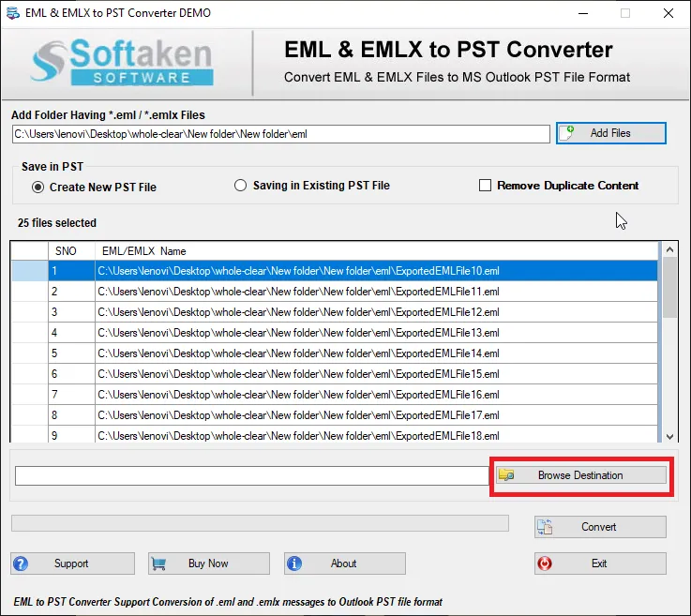Select Saving in Existing PST File option
This screenshot has height=616, width=691.
240,186
